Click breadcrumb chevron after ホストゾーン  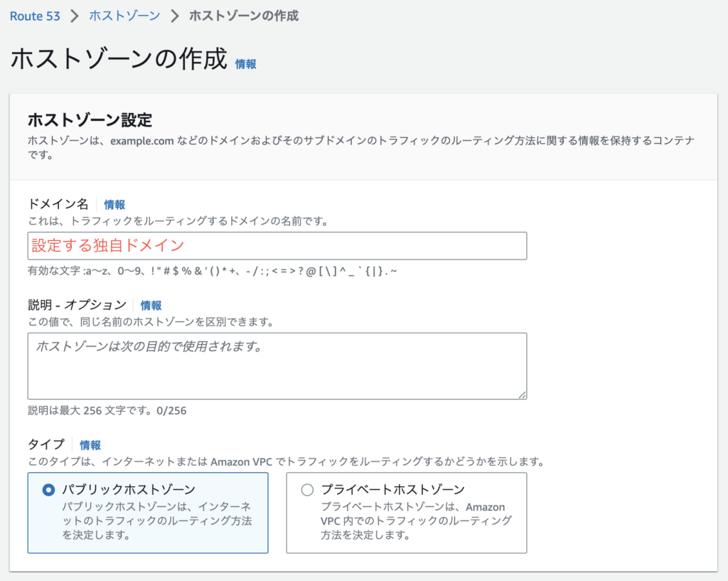point(175,16)
